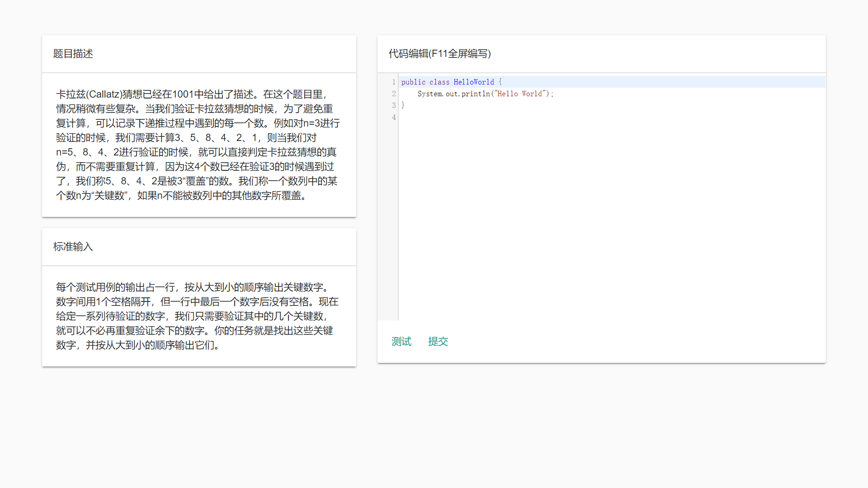Click line number 3 in gutter
Image resolution: width=868 pixels, height=488 pixels.
click(x=394, y=106)
